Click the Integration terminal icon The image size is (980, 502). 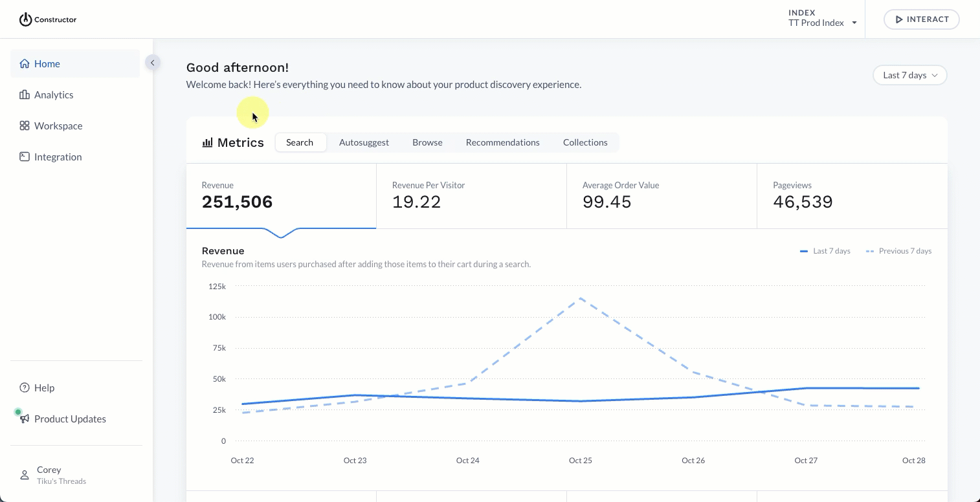pos(25,157)
